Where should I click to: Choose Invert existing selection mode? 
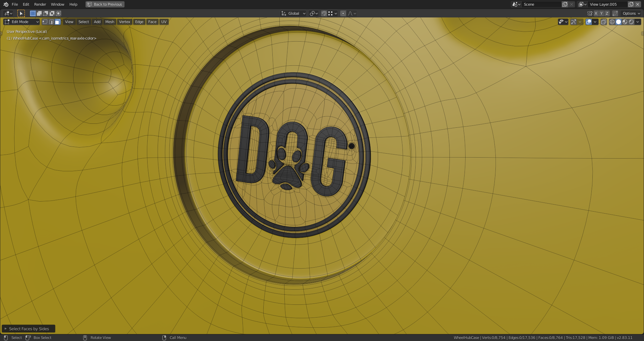point(52,13)
